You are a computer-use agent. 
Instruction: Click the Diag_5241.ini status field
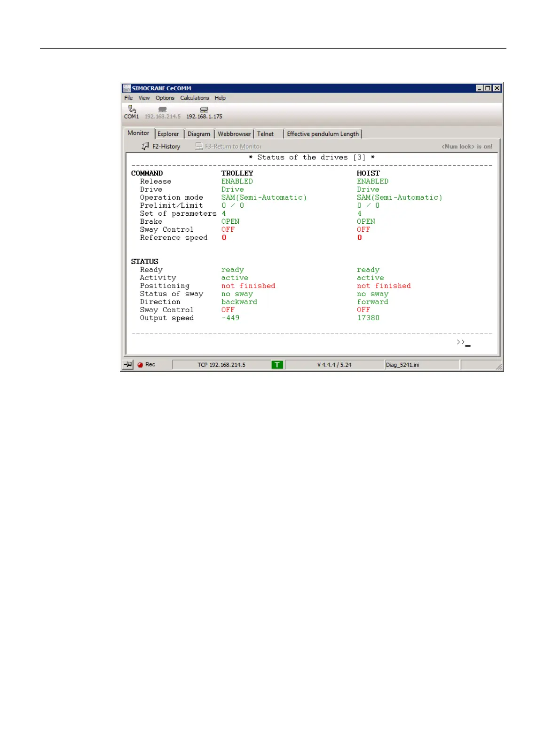[x=422, y=365]
